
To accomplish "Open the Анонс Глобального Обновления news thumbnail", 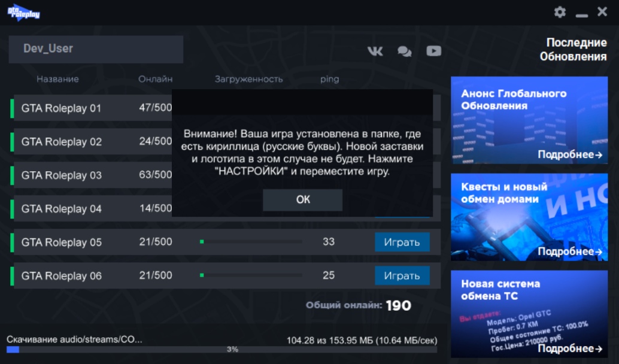I will tap(529, 120).
